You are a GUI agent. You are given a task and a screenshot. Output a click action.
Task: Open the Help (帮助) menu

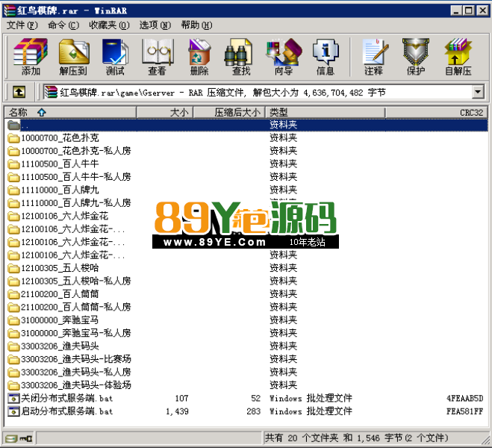(x=196, y=25)
